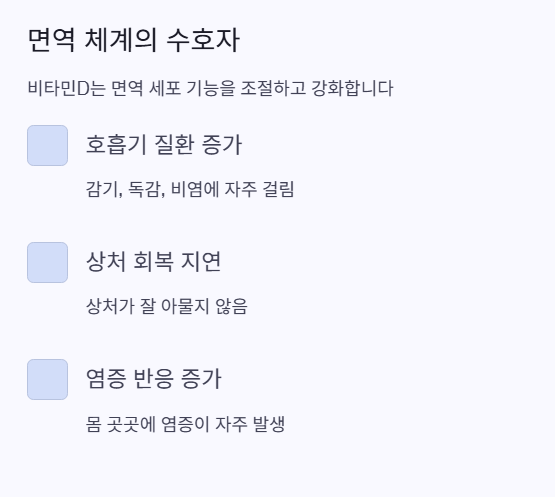555x497 pixels.
Task: Click the description 몸 곳곳에 염증이 자주 발생
Action: click(x=185, y=424)
